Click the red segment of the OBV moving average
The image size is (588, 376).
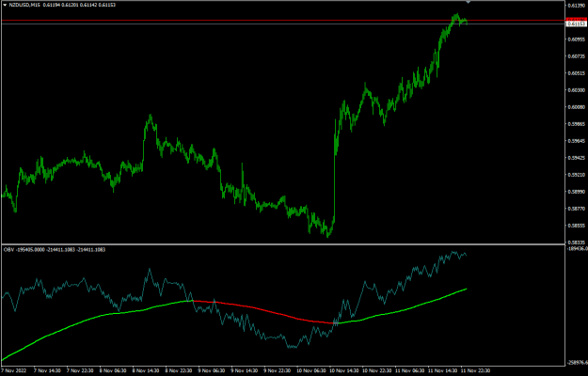coord(262,309)
